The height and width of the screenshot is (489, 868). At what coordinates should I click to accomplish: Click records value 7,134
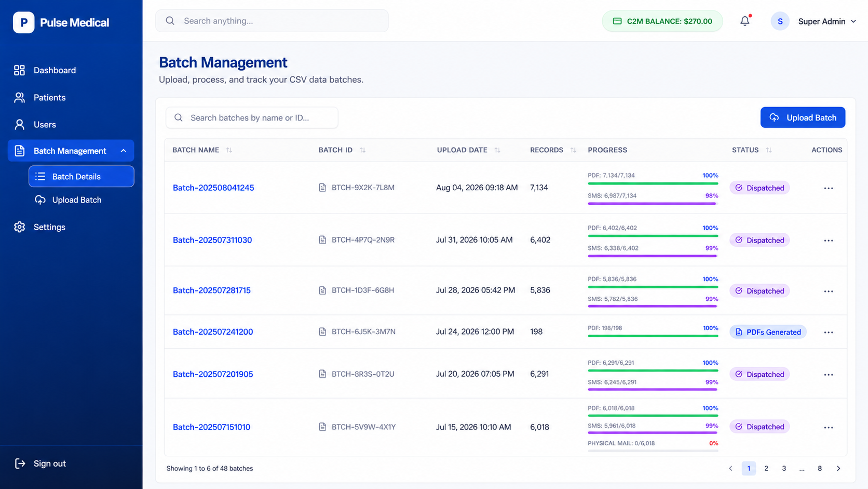539,188
